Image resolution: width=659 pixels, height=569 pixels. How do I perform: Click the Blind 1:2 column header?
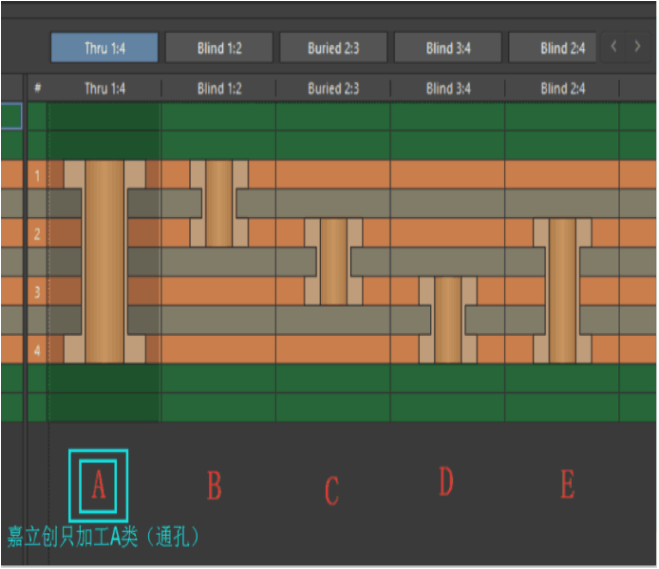(x=219, y=89)
